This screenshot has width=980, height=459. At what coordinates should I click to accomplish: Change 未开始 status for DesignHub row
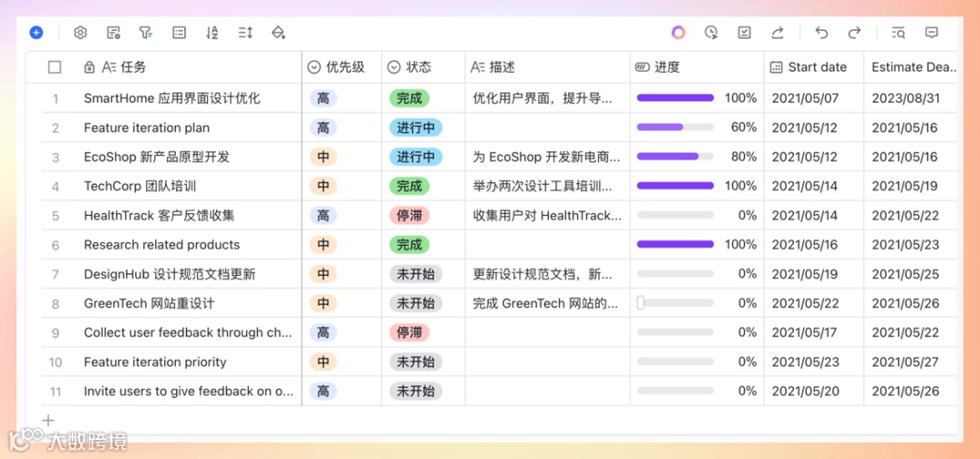[416, 274]
